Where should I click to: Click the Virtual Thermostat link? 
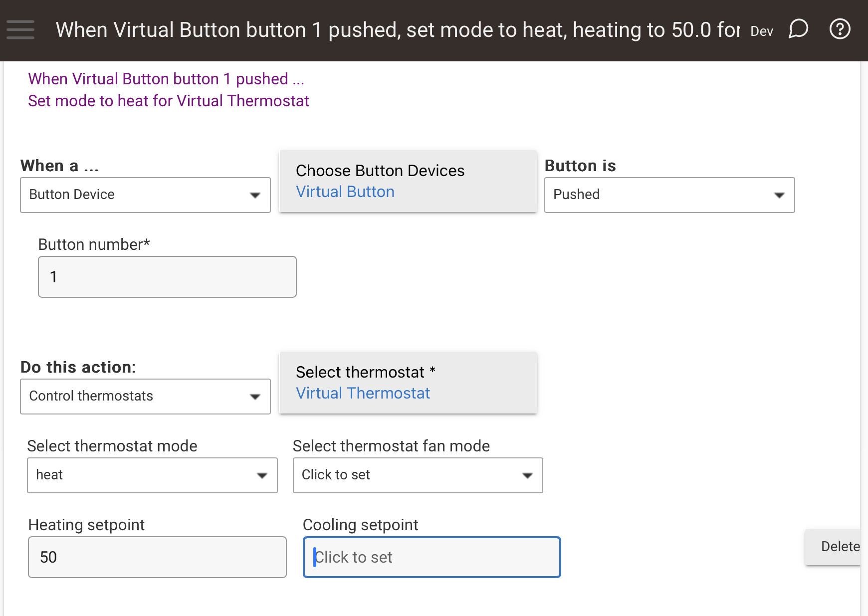tap(363, 394)
